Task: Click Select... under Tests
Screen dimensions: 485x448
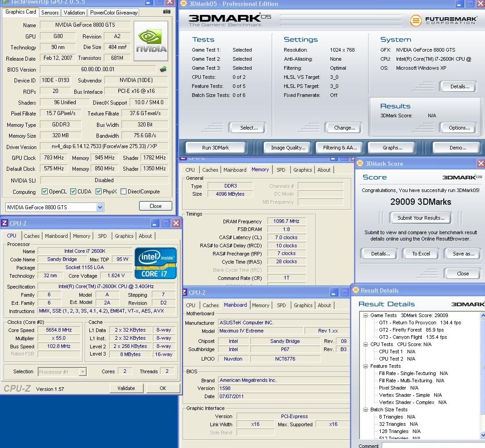Action: pos(249,128)
